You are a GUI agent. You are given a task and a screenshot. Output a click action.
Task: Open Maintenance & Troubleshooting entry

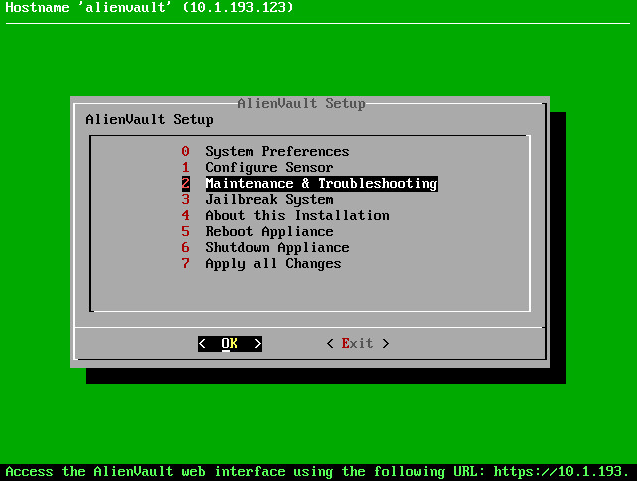310,184
